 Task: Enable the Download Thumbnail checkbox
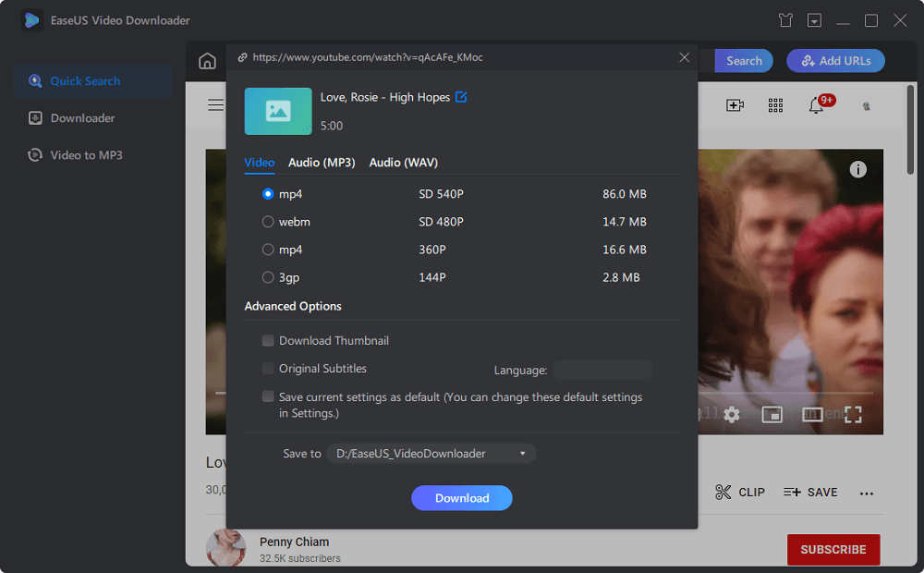(x=268, y=341)
